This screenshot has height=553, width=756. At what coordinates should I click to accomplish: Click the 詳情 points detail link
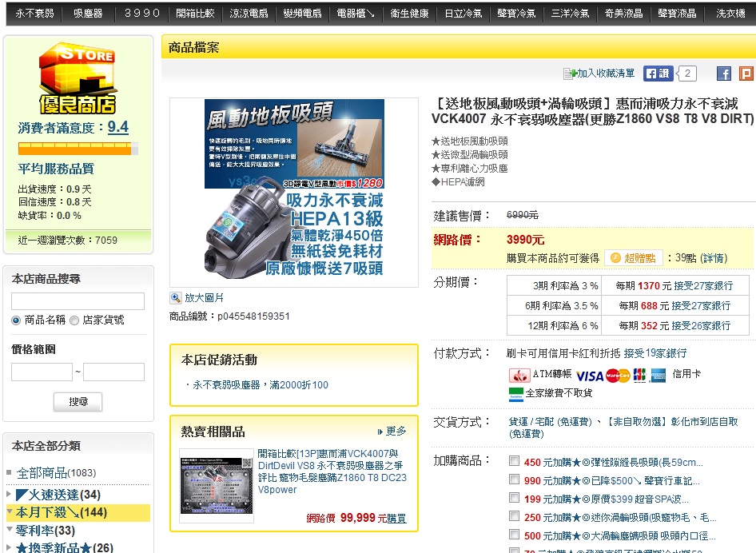click(x=714, y=258)
